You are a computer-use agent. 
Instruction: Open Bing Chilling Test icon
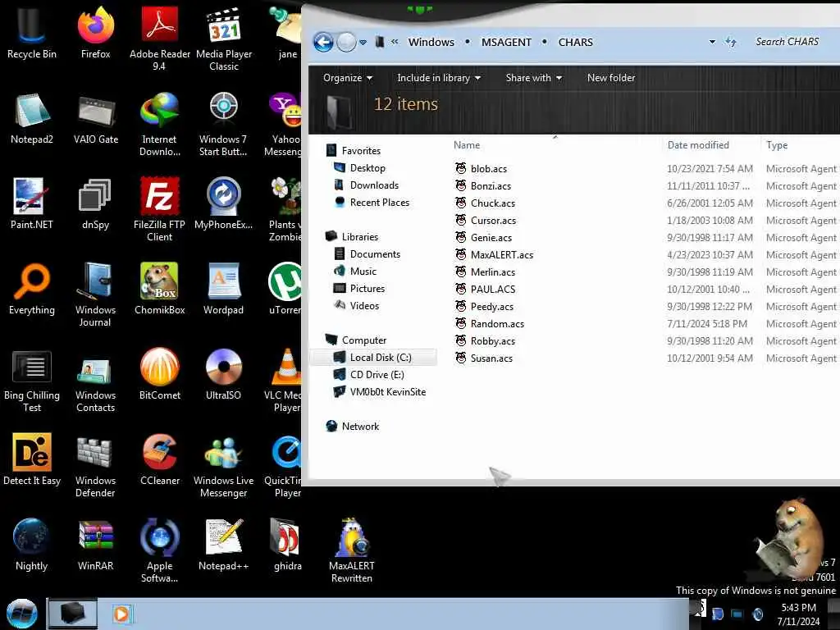(32, 381)
